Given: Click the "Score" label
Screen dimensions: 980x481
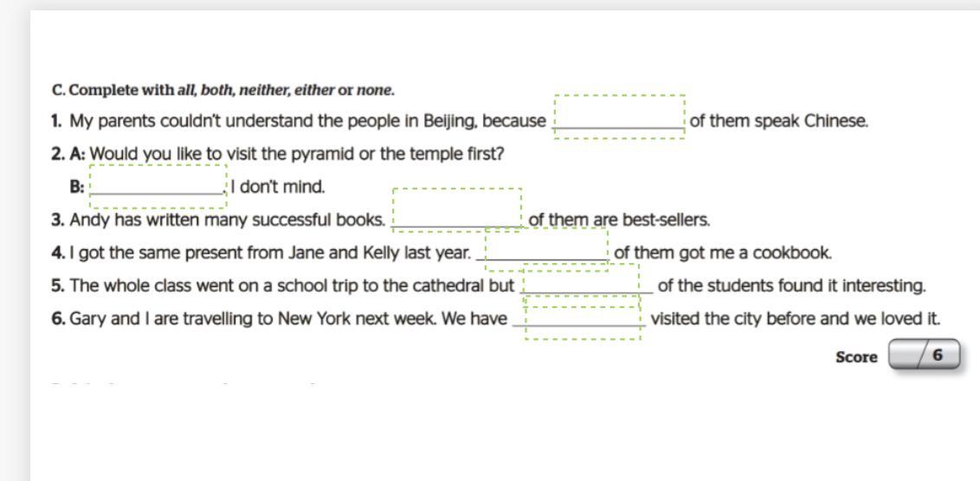Looking at the screenshot, I should (x=856, y=357).
